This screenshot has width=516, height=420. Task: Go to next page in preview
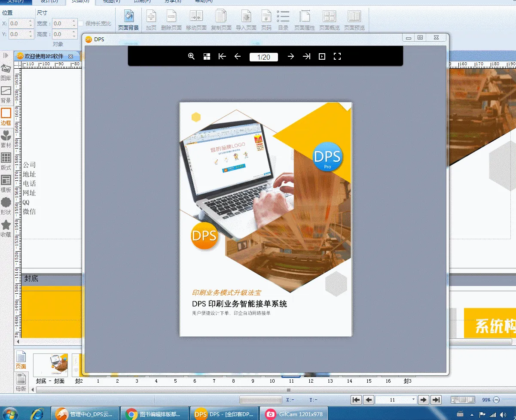point(291,56)
